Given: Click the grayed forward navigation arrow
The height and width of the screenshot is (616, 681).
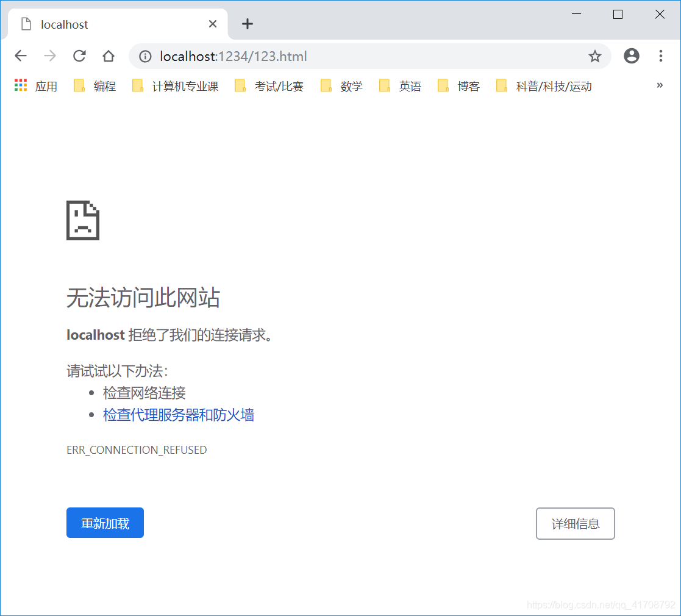Looking at the screenshot, I should (x=49, y=56).
